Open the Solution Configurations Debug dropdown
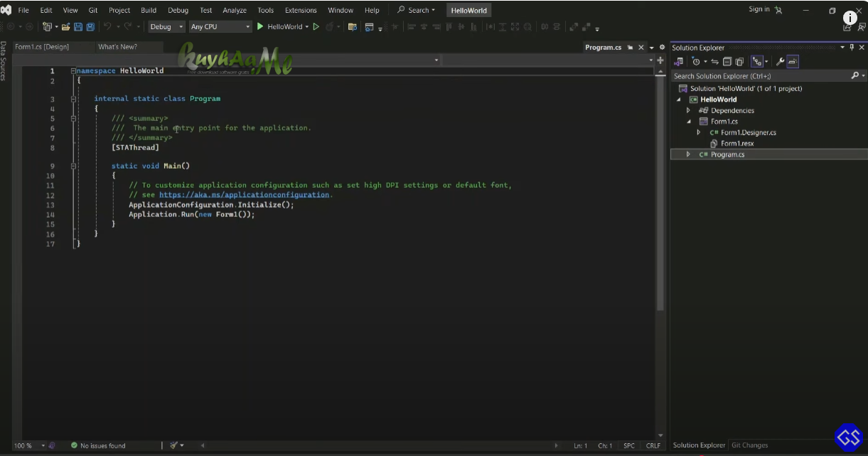 167,27
